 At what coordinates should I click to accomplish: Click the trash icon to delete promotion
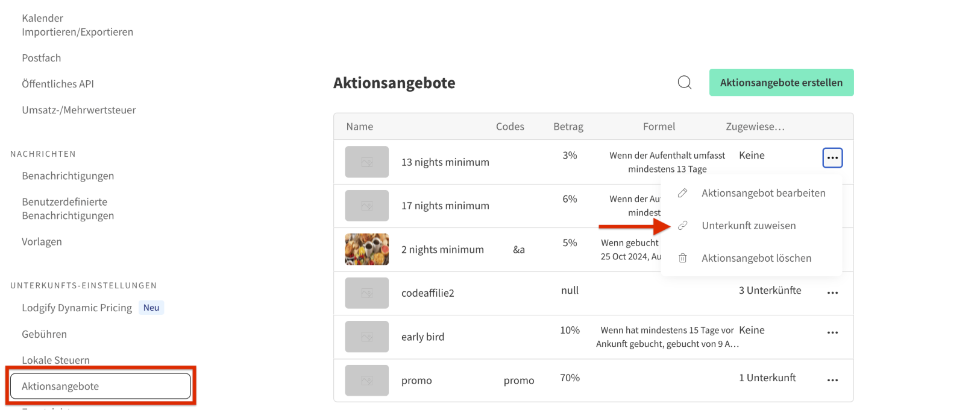point(683,258)
